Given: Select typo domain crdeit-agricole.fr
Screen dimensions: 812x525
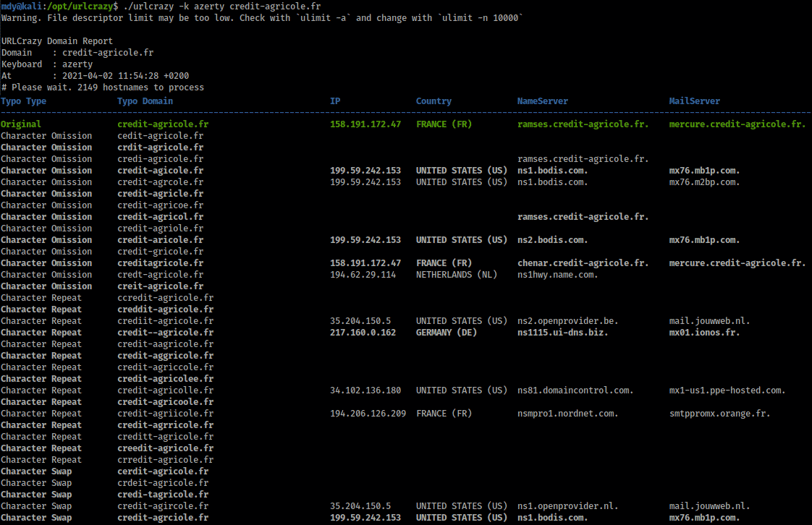Looking at the screenshot, I should click(163, 483).
